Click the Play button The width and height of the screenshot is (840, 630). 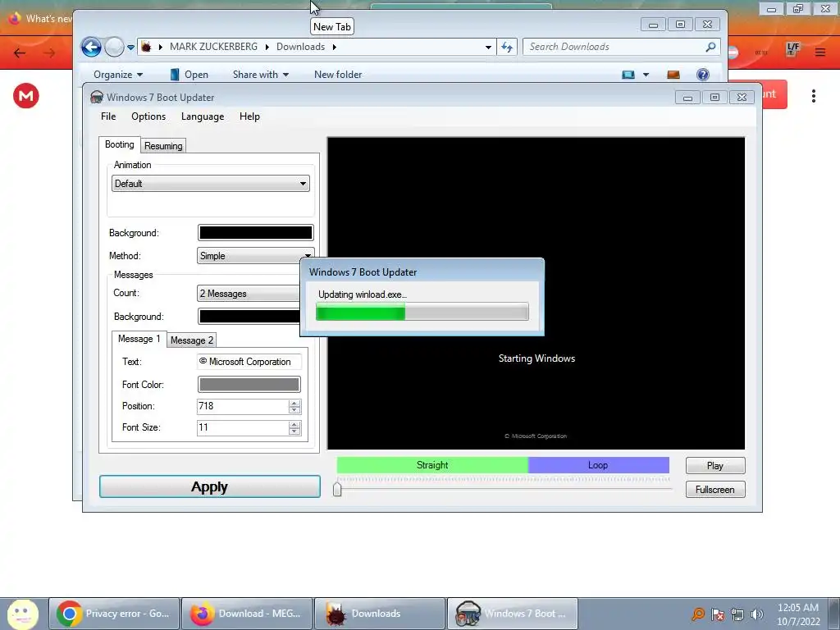tap(715, 466)
